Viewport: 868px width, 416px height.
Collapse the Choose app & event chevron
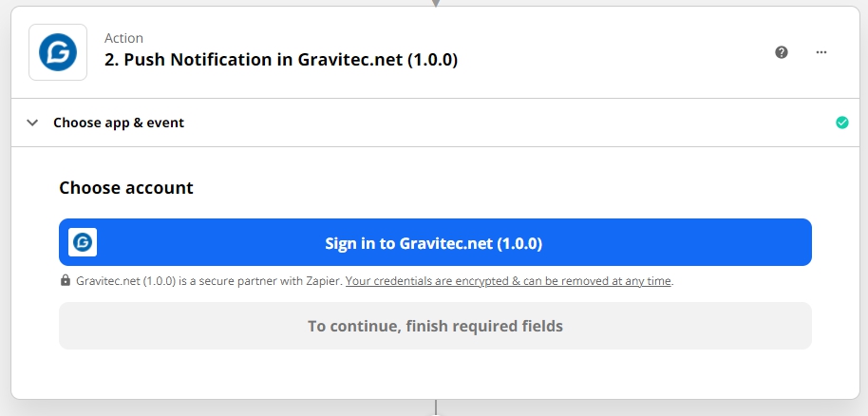click(x=32, y=123)
